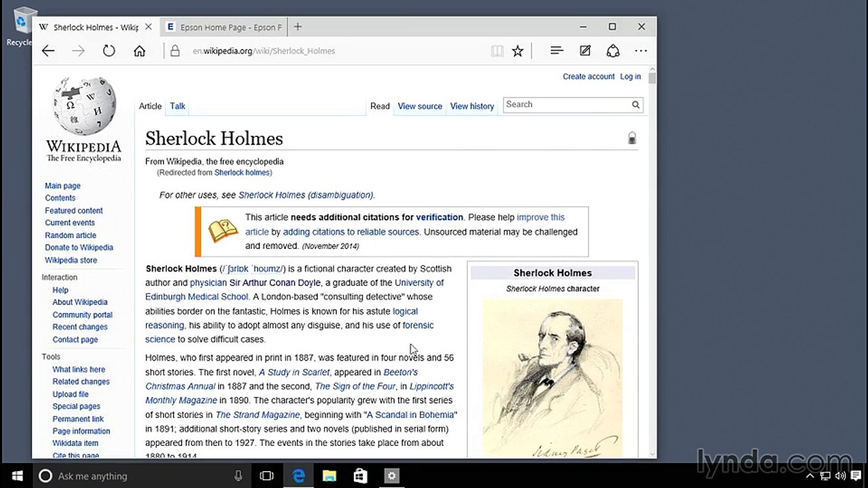Viewport: 868px width, 488px height.
Task: Open a new browser tab
Action: click(298, 27)
